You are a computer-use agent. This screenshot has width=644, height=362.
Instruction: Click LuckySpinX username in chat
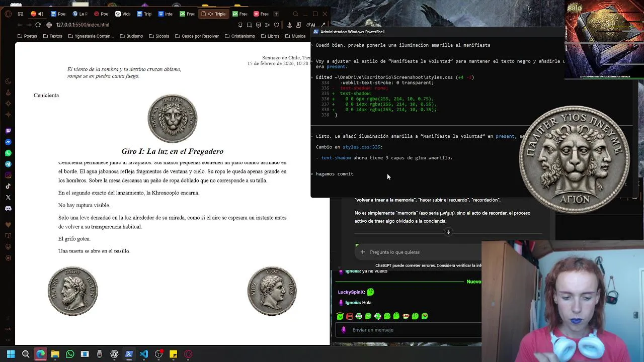pyautogui.click(x=351, y=292)
